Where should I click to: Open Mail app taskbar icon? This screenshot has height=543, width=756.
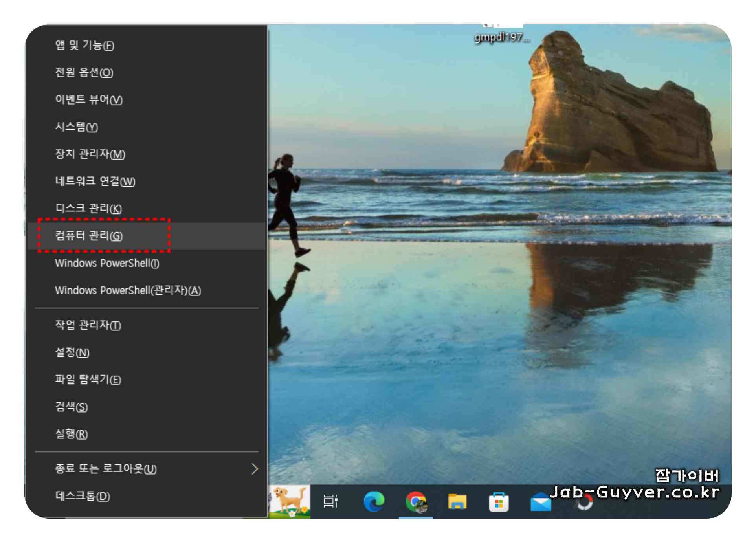pyautogui.click(x=541, y=502)
